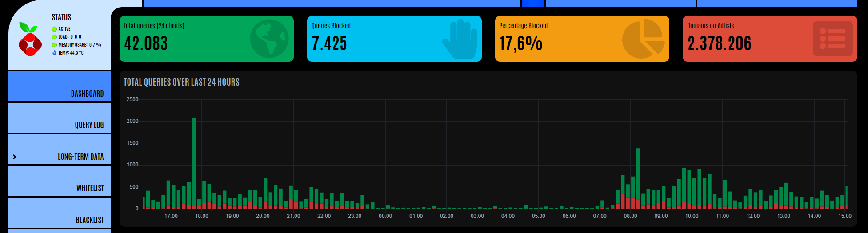Open the Whitelist menu item
The width and height of the screenshot is (868, 233).
click(x=60, y=181)
